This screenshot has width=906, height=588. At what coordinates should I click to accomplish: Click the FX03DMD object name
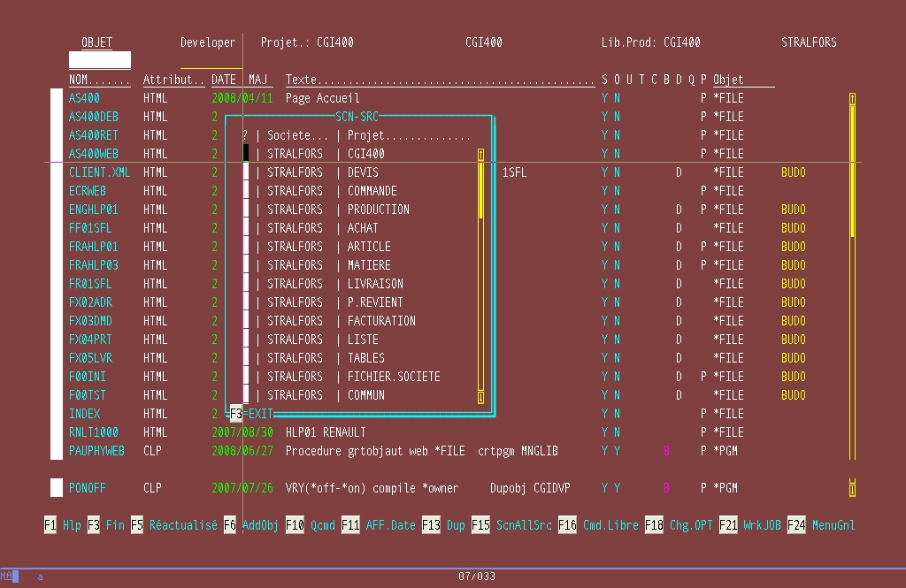coord(90,321)
